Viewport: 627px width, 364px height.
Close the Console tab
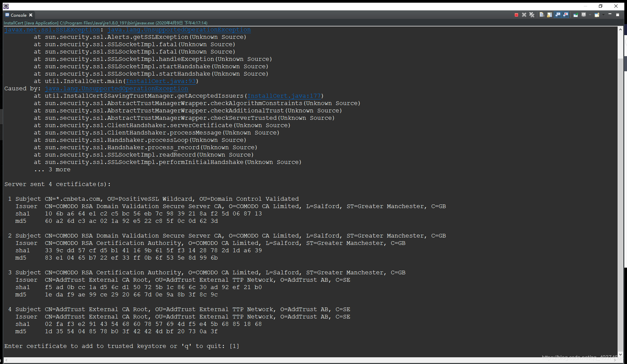(30, 15)
